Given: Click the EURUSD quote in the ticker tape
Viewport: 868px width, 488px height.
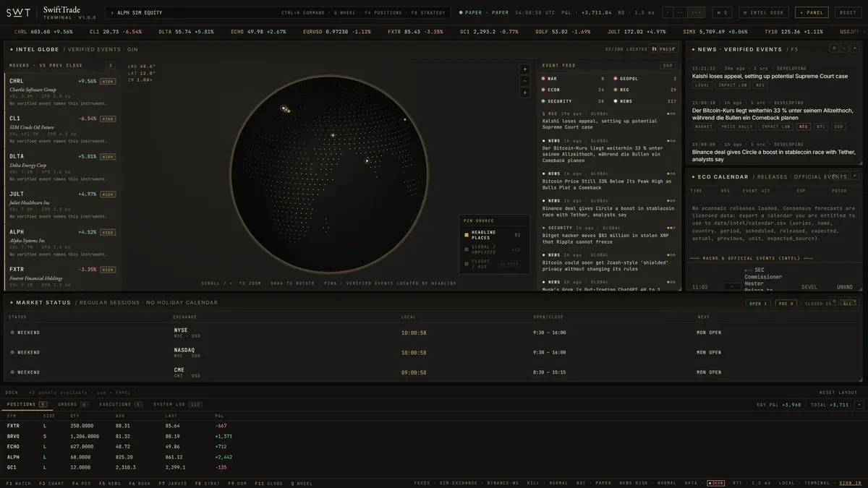Looking at the screenshot, I should (337, 32).
